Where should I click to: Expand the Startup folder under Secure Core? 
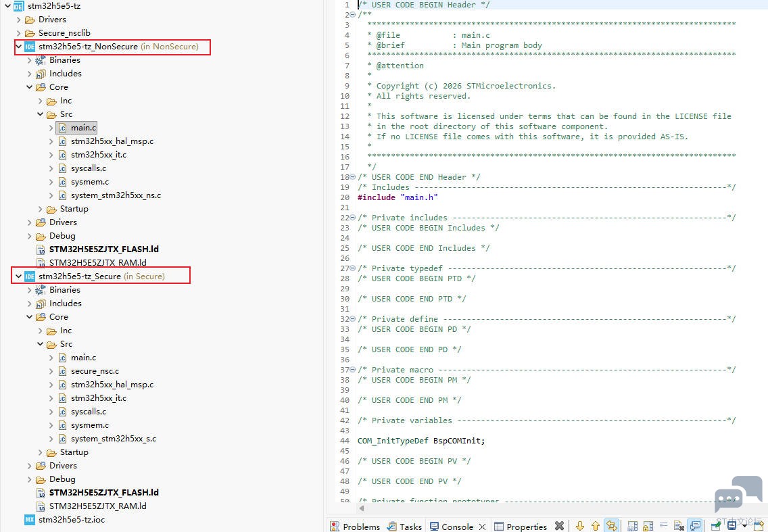[40, 452]
